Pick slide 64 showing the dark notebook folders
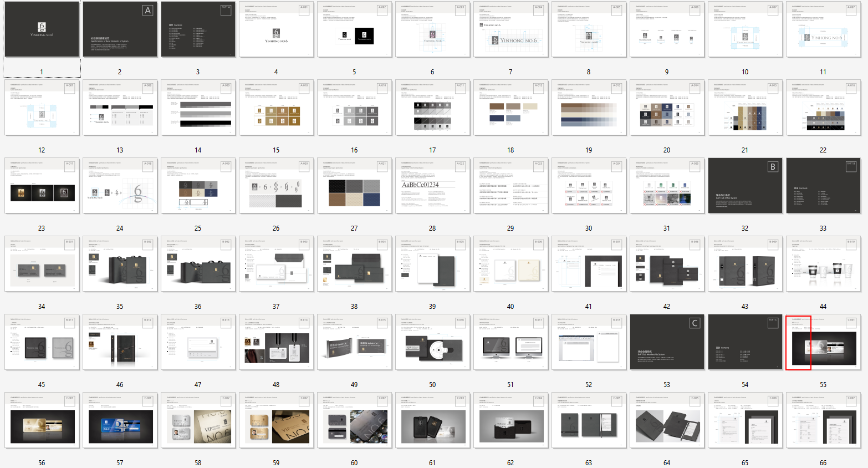Viewport: 868px width, 468px height. click(x=667, y=420)
